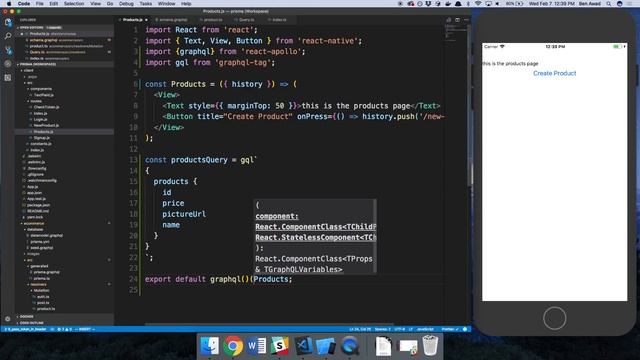Viewport: 640px width, 360px height.
Task: Open the Search view in activity bar
Action: [x=8, y=36]
